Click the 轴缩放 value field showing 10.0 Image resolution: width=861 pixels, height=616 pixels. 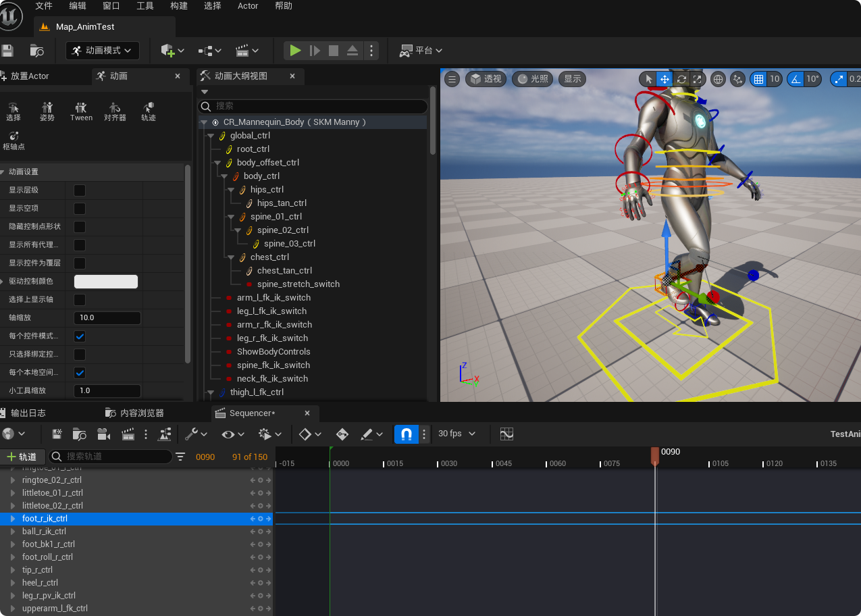tap(107, 317)
